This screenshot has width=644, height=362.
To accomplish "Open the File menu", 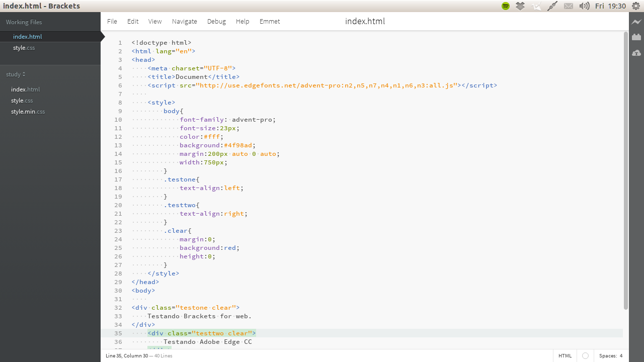I will (112, 21).
